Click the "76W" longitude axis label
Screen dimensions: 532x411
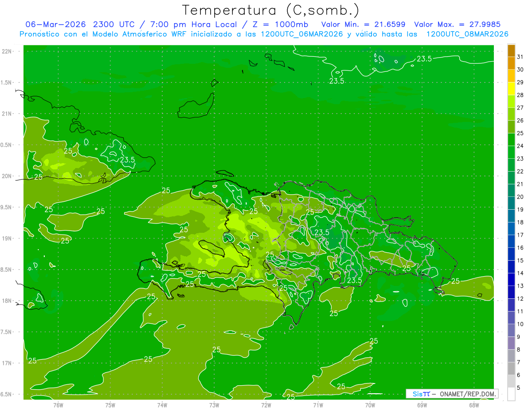58,405
